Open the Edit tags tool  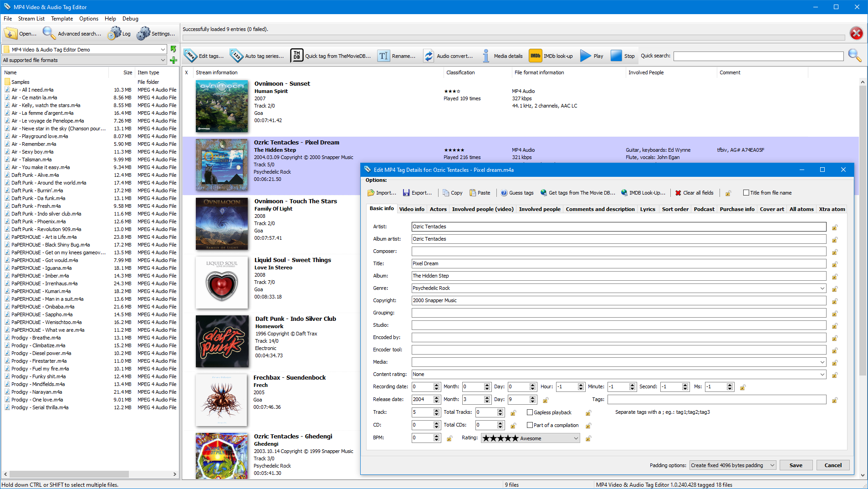[x=204, y=56]
